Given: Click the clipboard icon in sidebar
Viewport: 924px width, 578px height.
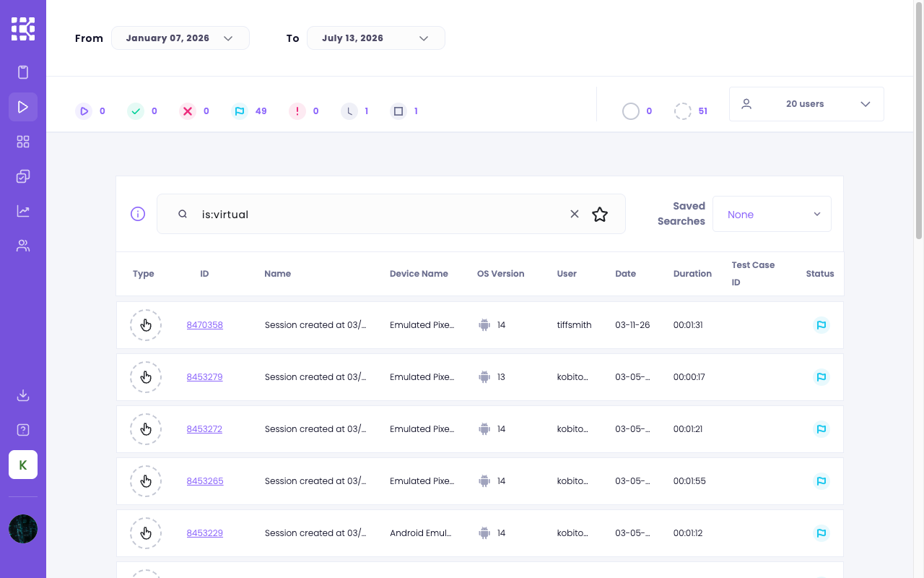Looking at the screenshot, I should [23, 72].
